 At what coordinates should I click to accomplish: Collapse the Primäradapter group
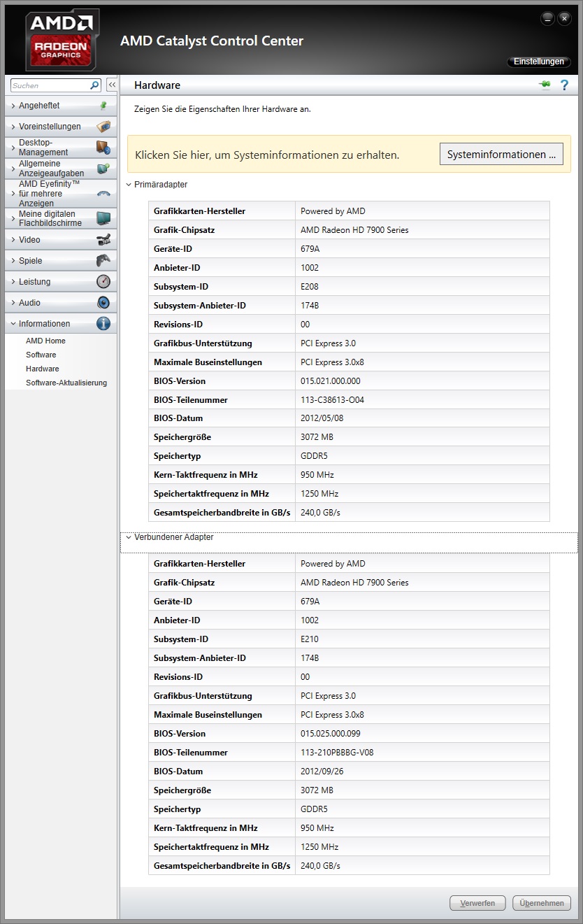[x=129, y=185]
